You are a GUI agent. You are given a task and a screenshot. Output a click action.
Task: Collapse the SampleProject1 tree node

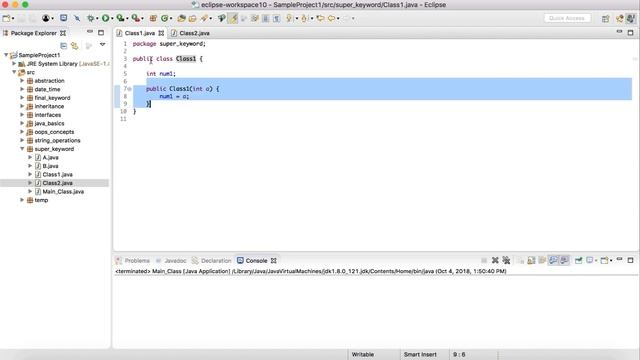6,55
